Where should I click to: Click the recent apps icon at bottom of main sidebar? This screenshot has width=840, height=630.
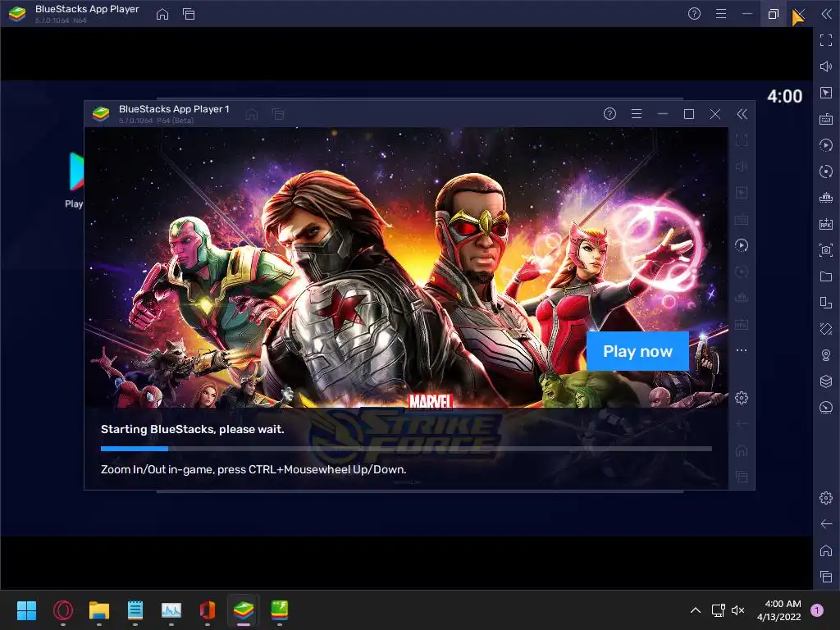[x=825, y=577]
